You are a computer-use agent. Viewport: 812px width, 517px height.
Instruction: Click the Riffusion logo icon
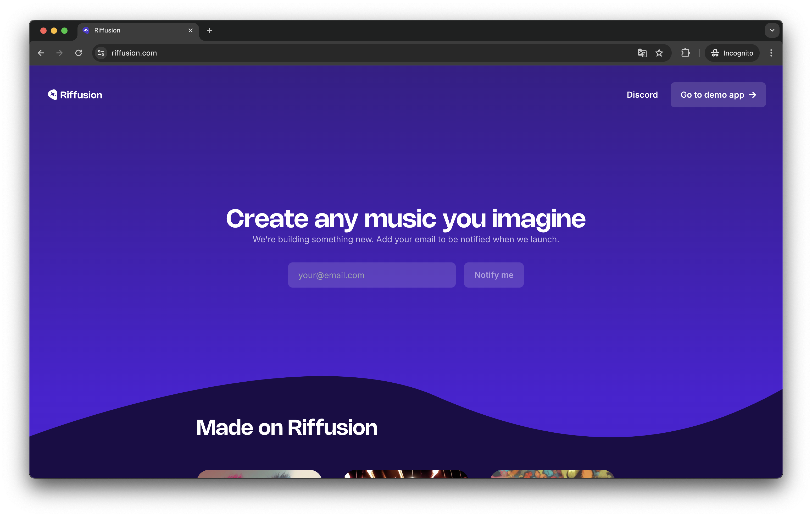(x=53, y=95)
